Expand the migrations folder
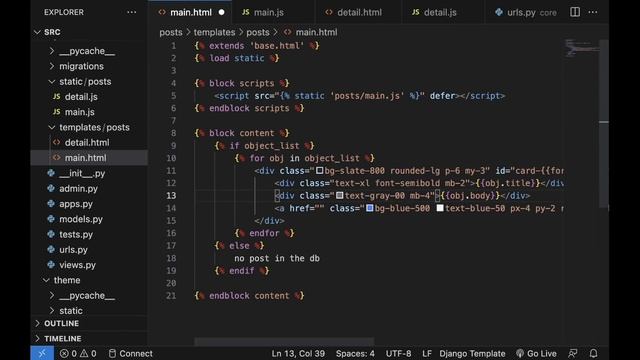Image resolution: width=640 pixels, height=360 pixels. click(x=52, y=66)
